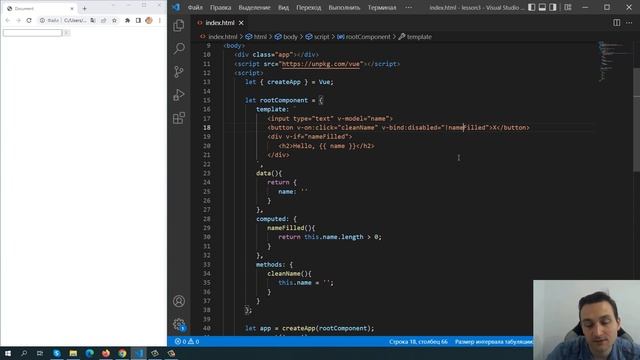
Task: Open the Customize Layout icon
Action: [x=568, y=7]
